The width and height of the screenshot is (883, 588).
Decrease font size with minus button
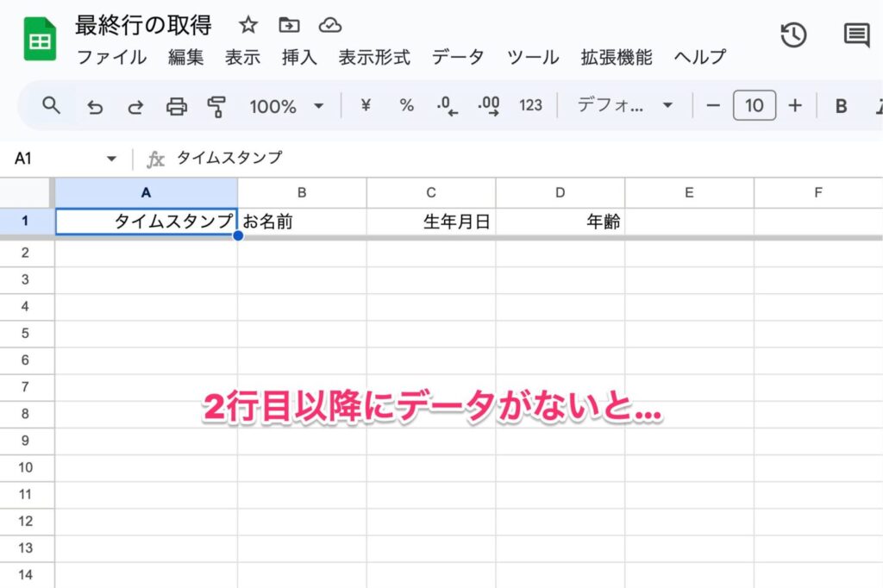click(713, 105)
